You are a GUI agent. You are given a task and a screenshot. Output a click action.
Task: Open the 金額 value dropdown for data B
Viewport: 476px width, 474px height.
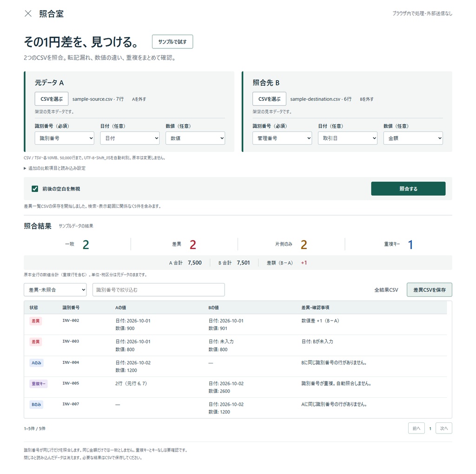pos(413,138)
